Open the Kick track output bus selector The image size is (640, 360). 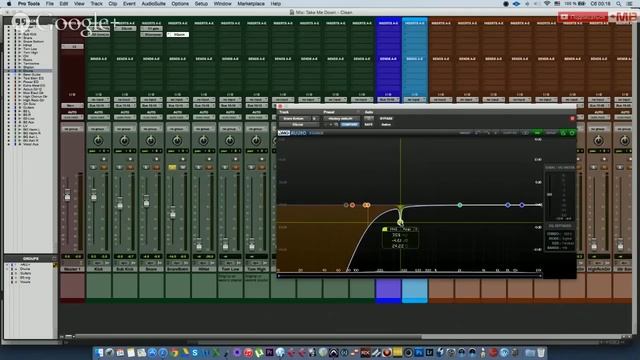98,106
